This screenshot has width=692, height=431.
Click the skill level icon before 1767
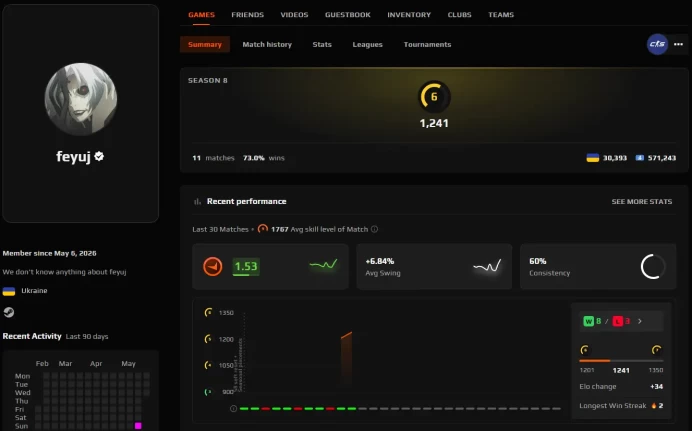[263, 229]
